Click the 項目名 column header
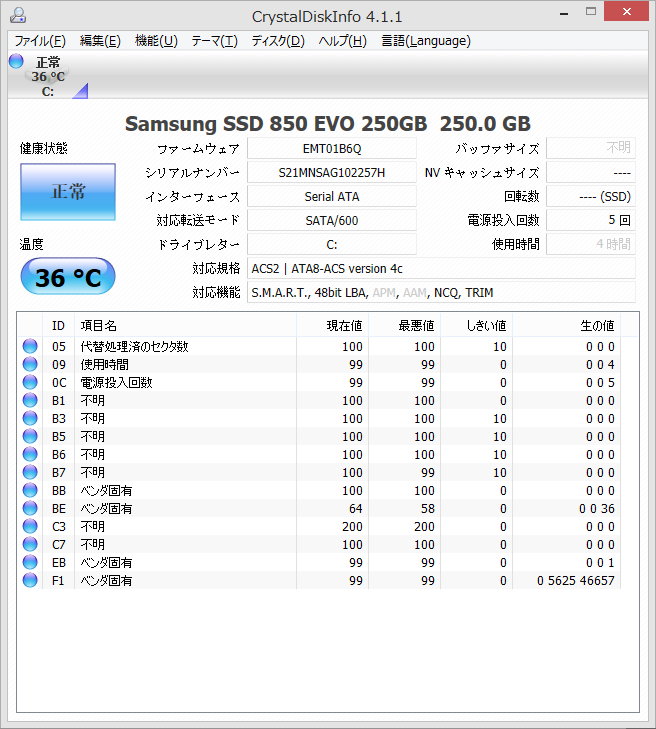This screenshot has height=729, width=656. coord(186,325)
